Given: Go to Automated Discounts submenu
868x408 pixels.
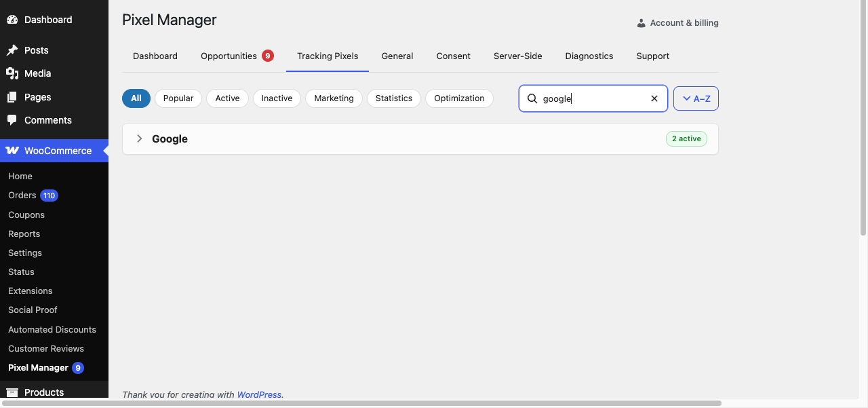Looking at the screenshot, I should pyautogui.click(x=52, y=330).
